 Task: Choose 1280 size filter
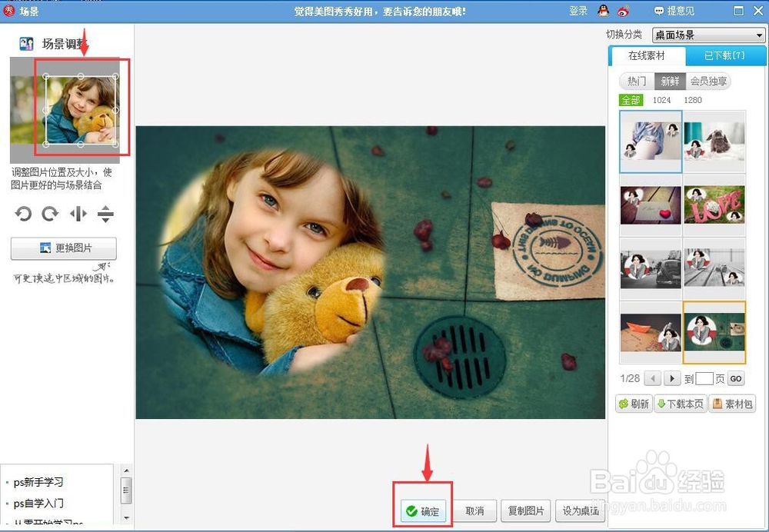point(693,100)
